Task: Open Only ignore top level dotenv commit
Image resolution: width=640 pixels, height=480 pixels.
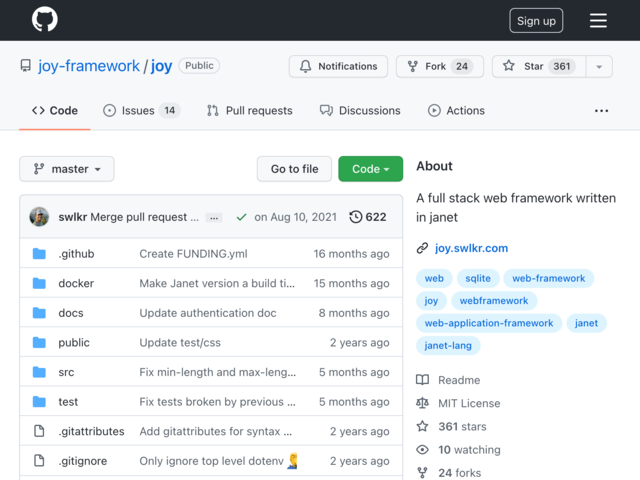Action: (211, 461)
